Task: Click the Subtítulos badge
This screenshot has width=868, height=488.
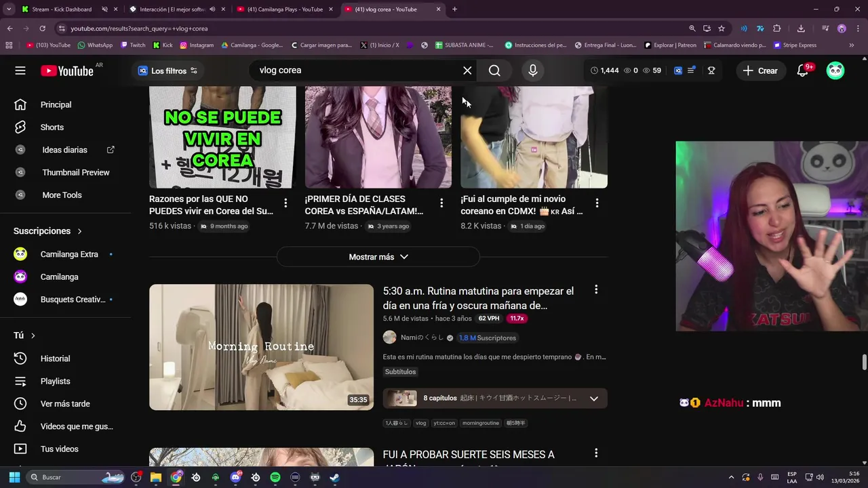Action: [x=401, y=372]
